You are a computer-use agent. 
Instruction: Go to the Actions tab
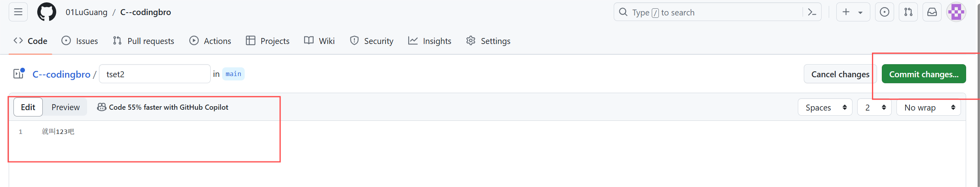210,41
